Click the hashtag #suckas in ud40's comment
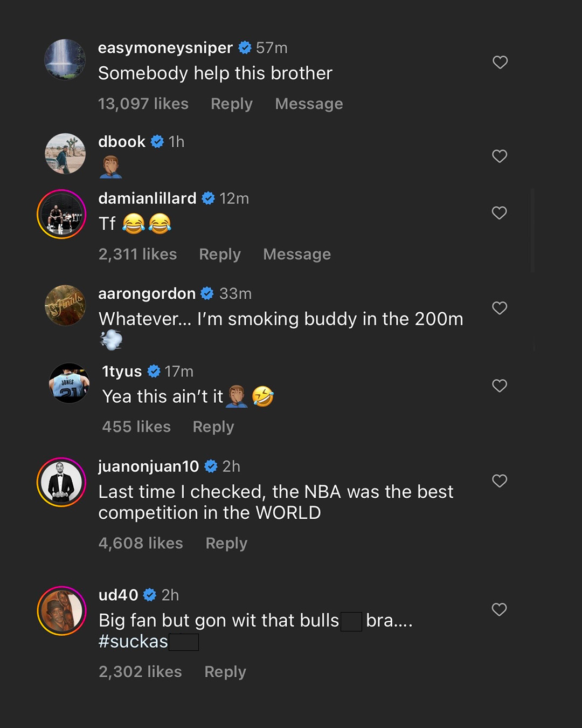Viewport: 582px width, 728px height. pos(132,642)
